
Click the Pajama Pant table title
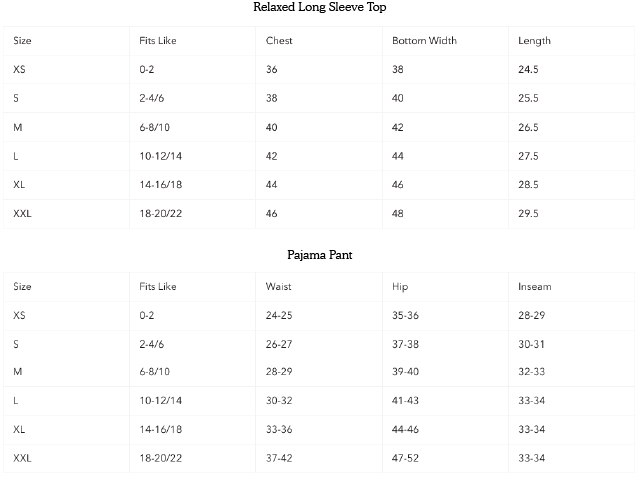319,255
